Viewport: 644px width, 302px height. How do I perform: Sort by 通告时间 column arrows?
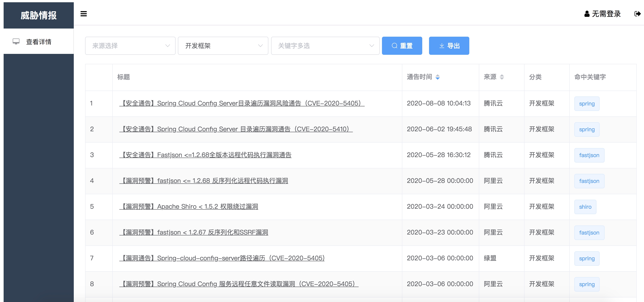(437, 77)
